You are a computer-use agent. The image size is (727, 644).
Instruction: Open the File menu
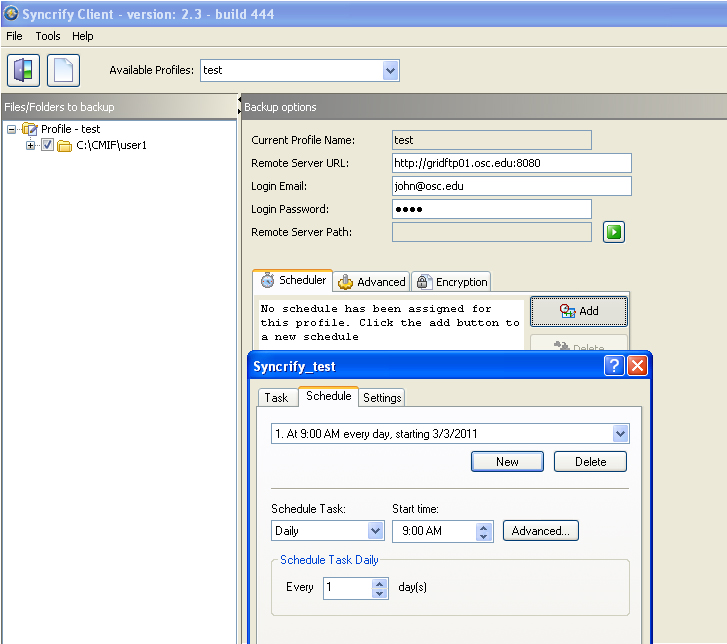point(14,36)
